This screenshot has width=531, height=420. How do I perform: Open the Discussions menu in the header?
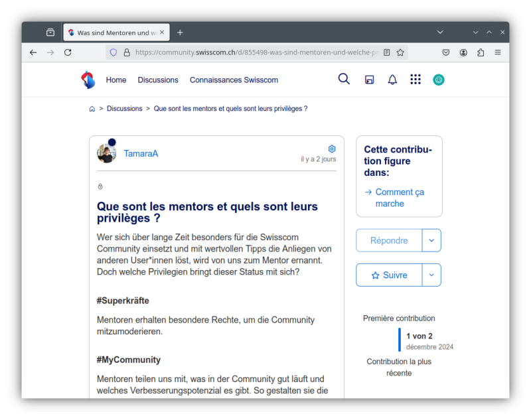tap(158, 80)
